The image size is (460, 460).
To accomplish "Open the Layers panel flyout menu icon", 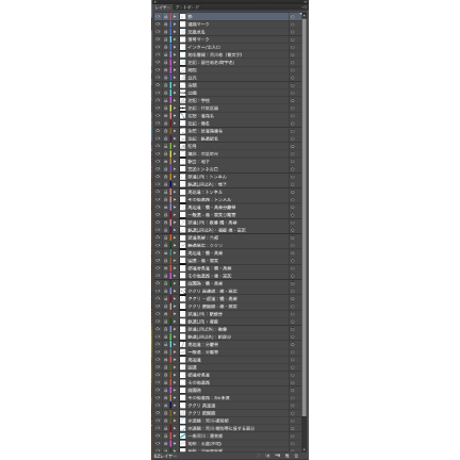I will (304, 7).
